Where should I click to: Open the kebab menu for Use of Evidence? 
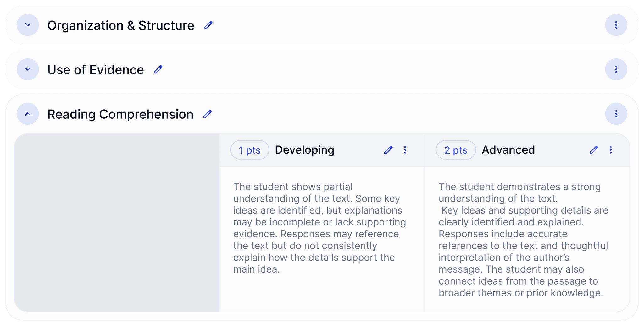tap(615, 69)
